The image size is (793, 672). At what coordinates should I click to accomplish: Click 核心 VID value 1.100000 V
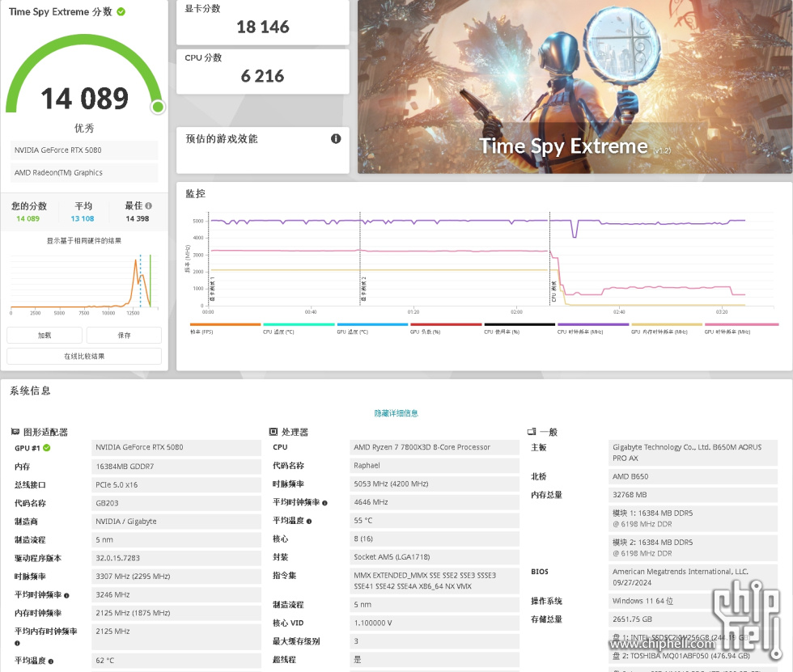pyautogui.click(x=435, y=623)
